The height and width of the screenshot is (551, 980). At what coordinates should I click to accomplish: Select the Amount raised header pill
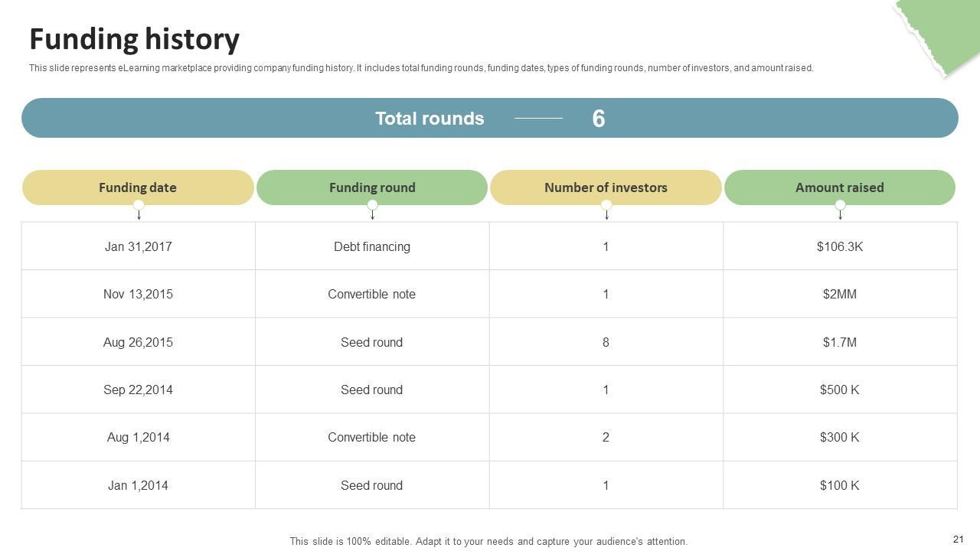(x=840, y=187)
